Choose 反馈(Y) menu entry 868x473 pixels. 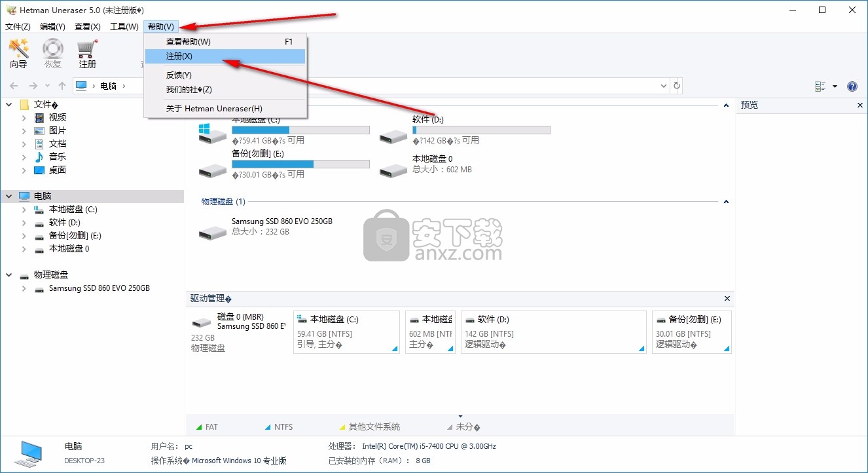(225, 75)
